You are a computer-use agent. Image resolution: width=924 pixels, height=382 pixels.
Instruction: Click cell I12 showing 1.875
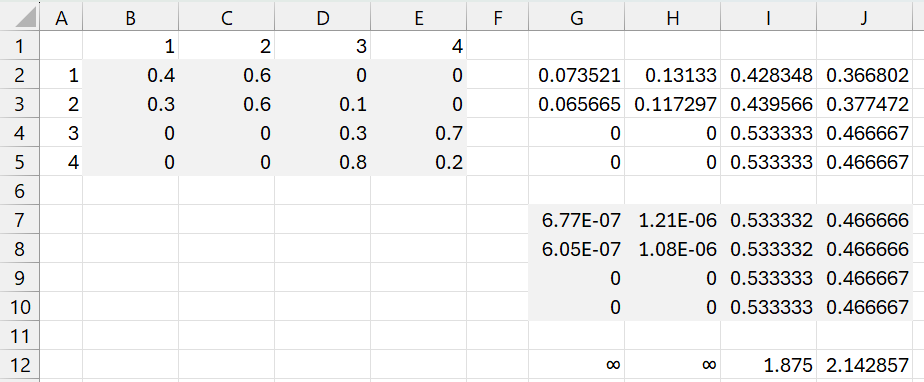point(768,364)
